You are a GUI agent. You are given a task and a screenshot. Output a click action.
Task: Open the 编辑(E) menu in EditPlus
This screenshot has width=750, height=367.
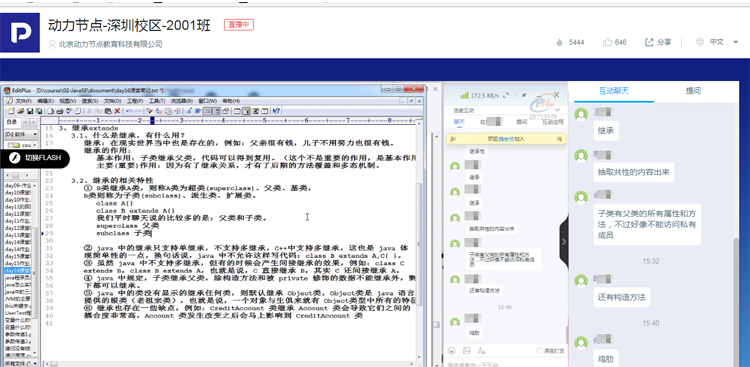click(45, 101)
